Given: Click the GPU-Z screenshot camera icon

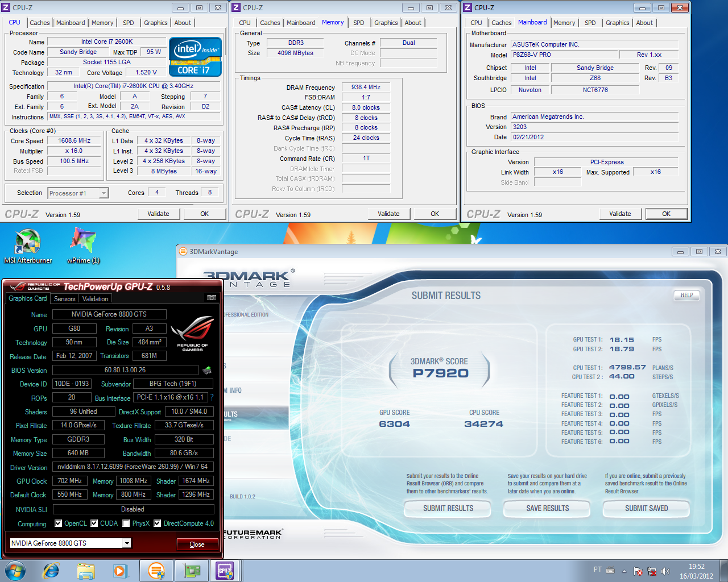Looking at the screenshot, I should point(212,298).
